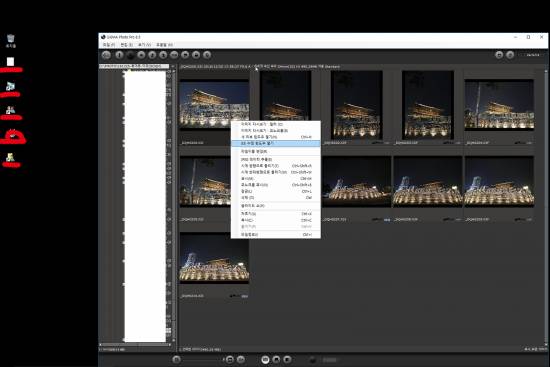Click the tenth round icon in the top toolbar

click(207, 55)
